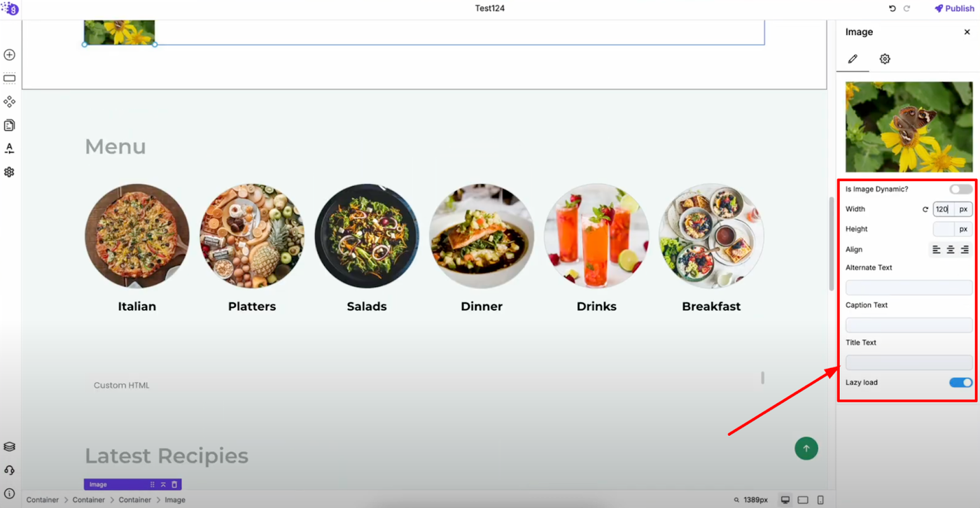The width and height of the screenshot is (980, 508).
Task: Click the green back-to-top arrow button
Action: pos(806,449)
